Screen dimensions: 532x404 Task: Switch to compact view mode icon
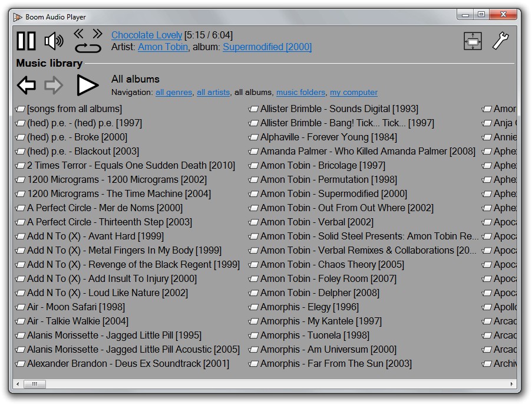pyautogui.click(x=472, y=41)
